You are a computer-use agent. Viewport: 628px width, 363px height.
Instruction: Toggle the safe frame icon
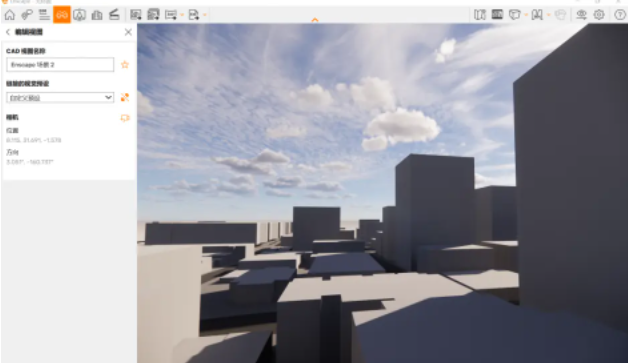tap(79, 15)
